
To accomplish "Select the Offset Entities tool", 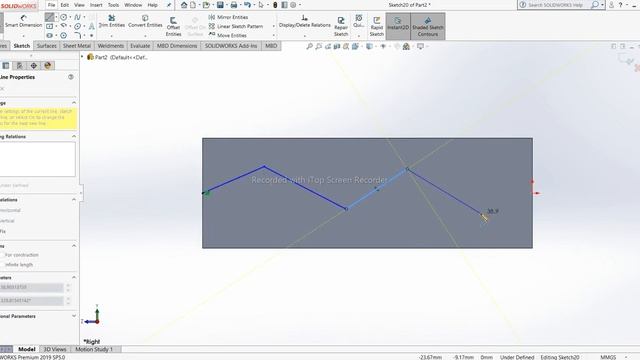I will pos(173,27).
